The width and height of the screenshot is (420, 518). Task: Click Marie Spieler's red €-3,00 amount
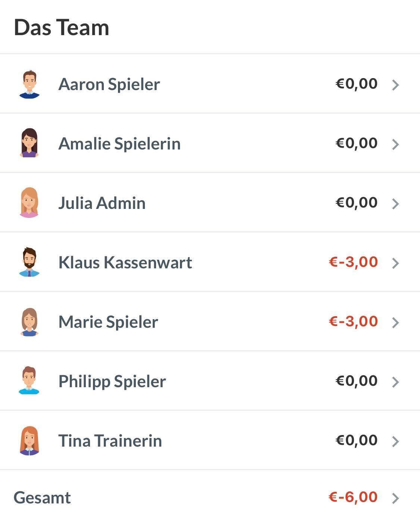353,321
